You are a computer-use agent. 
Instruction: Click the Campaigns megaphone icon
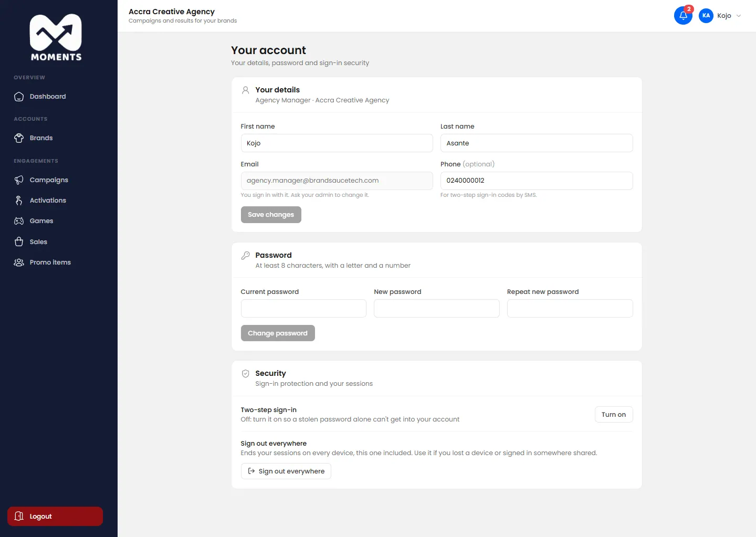(x=19, y=180)
